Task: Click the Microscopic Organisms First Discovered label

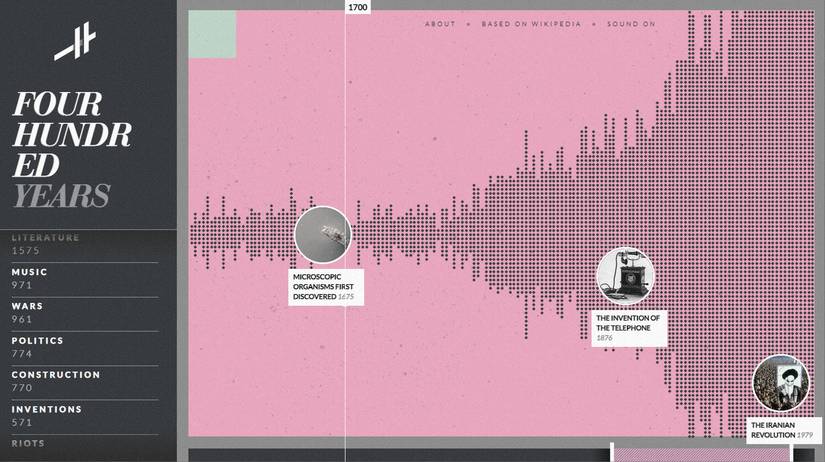Action: click(x=326, y=287)
